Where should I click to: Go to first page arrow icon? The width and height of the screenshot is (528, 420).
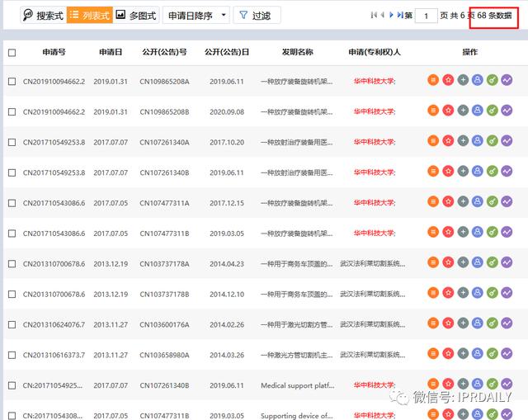point(374,15)
